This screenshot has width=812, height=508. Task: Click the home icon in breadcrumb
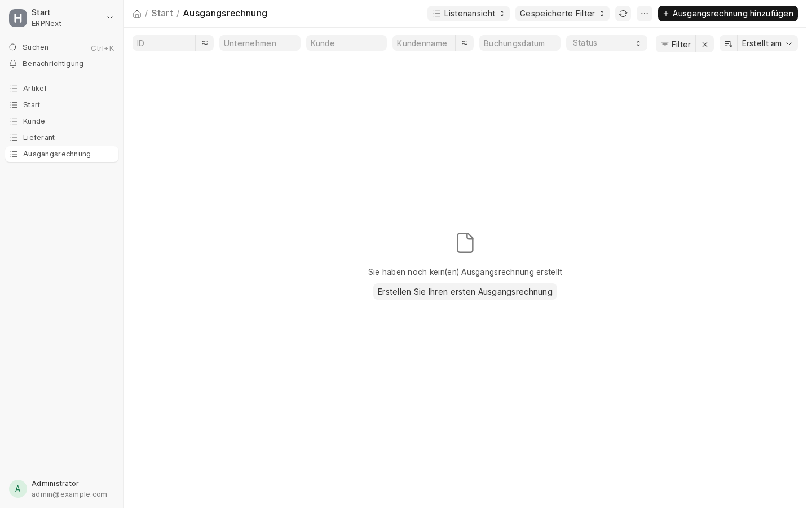point(137,14)
